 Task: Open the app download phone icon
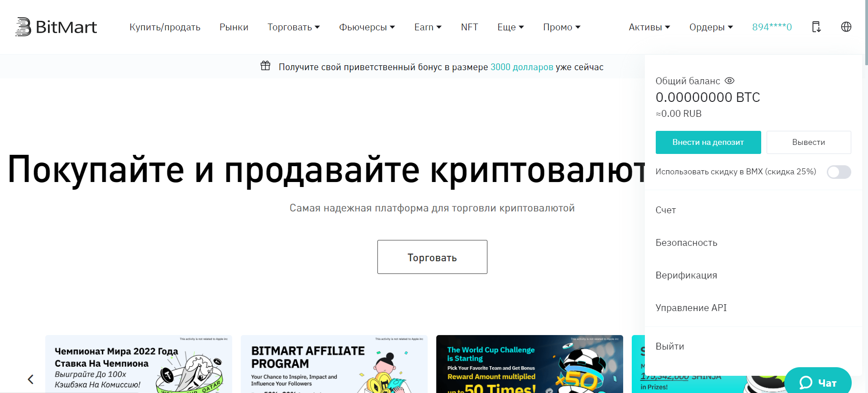(x=816, y=27)
